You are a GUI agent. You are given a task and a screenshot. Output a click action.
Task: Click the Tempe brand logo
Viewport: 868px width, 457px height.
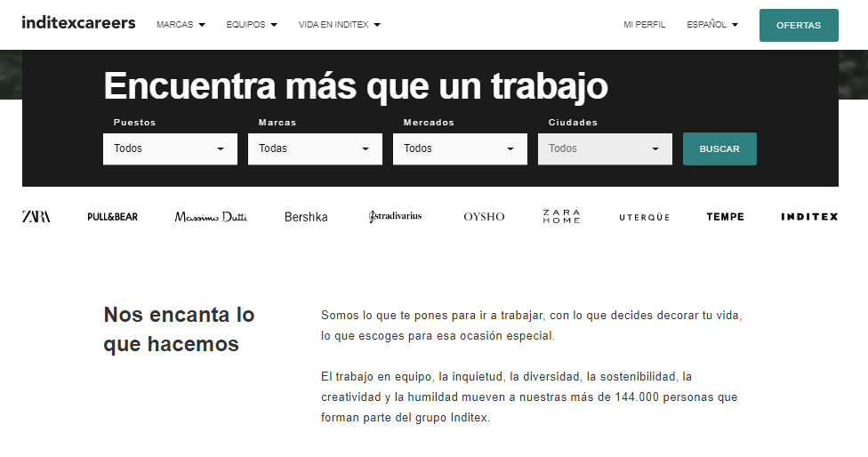tap(725, 217)
